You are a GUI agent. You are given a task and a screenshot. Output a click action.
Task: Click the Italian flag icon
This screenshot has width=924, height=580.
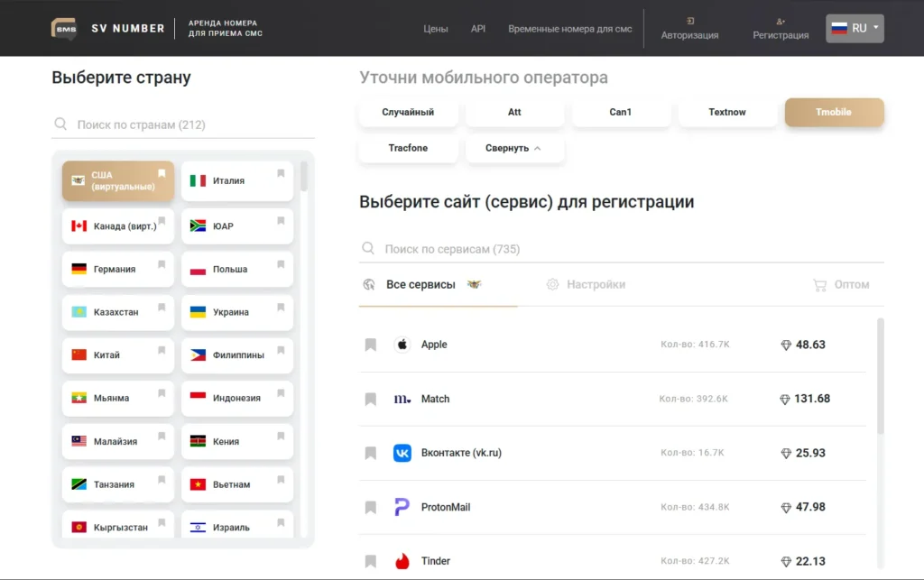pos(198,180)
